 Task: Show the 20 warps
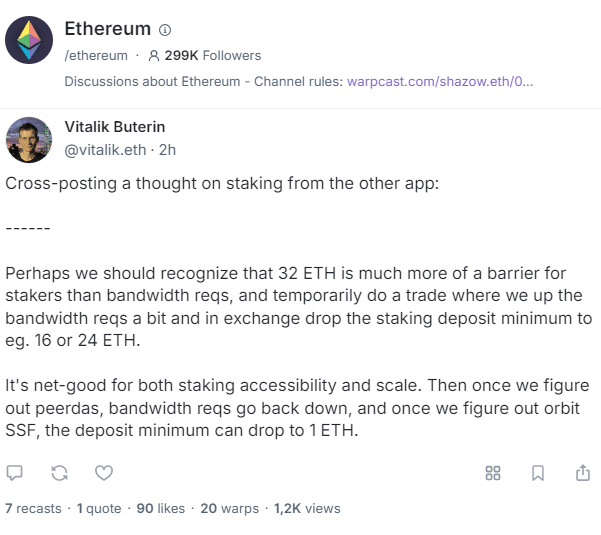coord(229,508)
